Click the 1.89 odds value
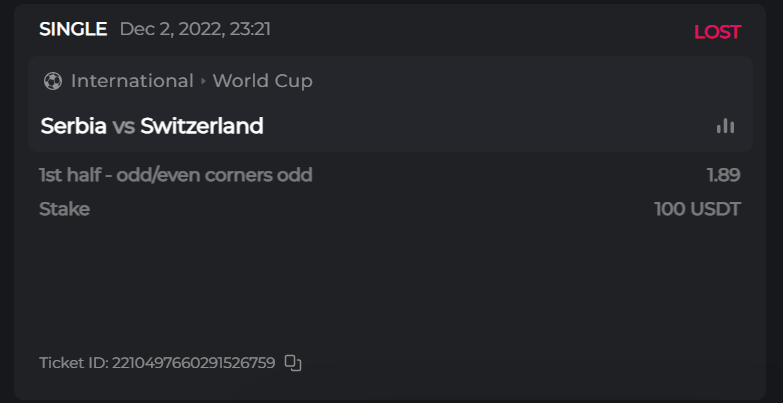This screenshot has height=403, width=783. click(723, 175)
